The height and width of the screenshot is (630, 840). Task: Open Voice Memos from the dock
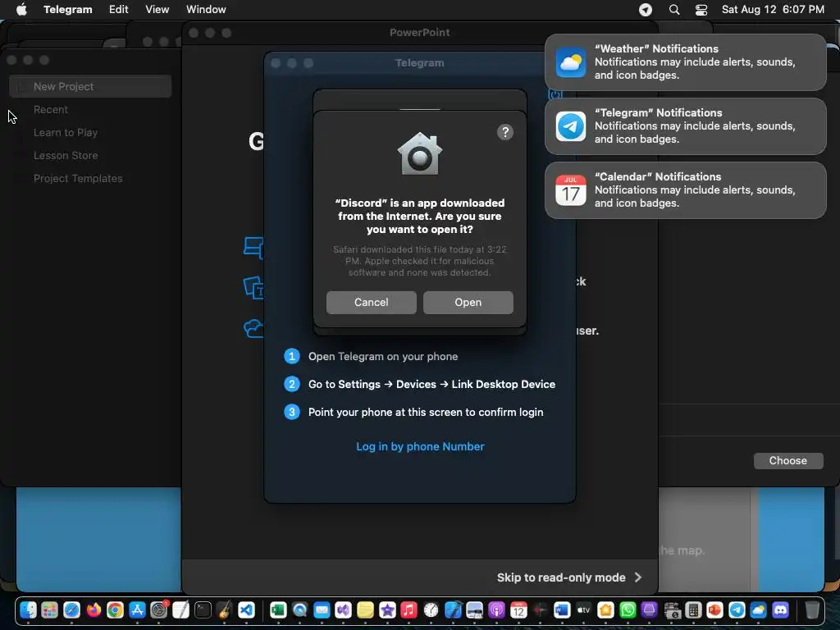(x=540, y=609)
